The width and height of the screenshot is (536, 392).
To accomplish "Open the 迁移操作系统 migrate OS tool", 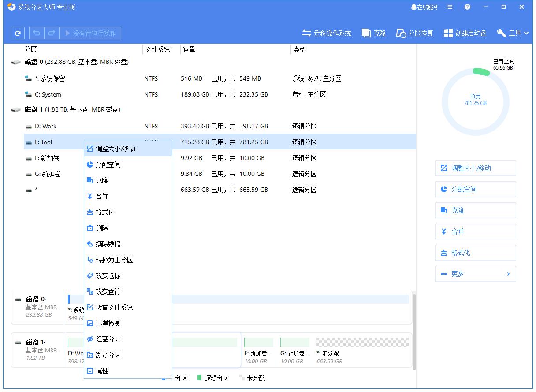I will coord(327,33).
